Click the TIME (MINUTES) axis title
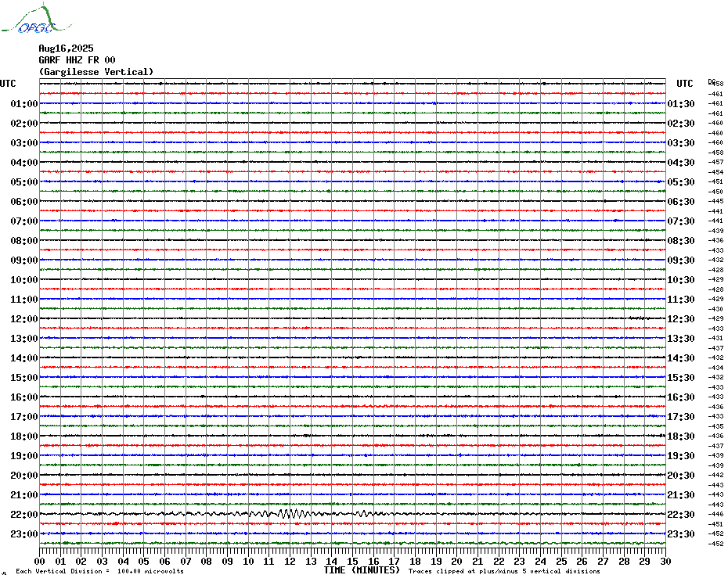The height and width of the screenshot is (582, 728). click(x=362, y=570)
